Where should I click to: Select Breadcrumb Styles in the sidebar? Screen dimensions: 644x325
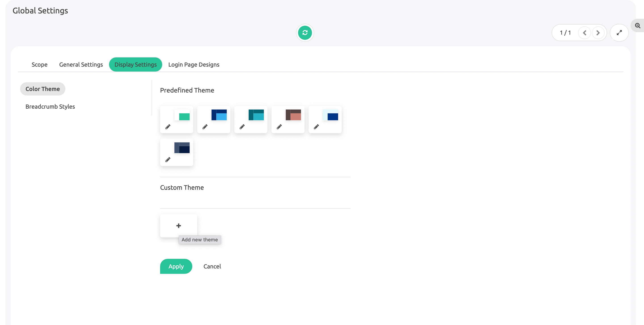(x=50, y=106)
